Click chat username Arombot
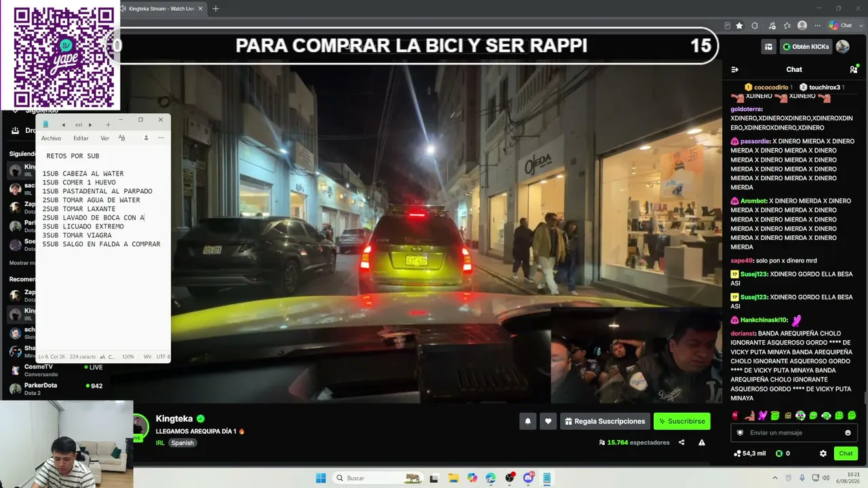 click(753, 201)
